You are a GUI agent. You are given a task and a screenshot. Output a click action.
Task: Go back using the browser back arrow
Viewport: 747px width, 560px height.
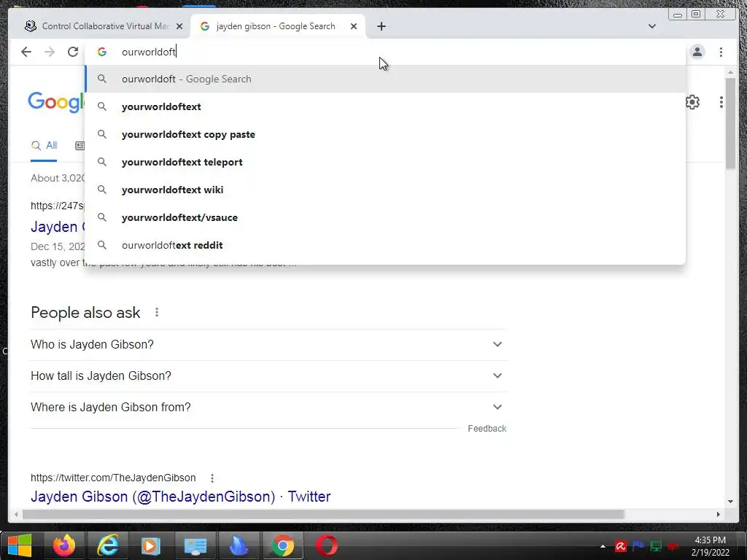click(26, 52)
